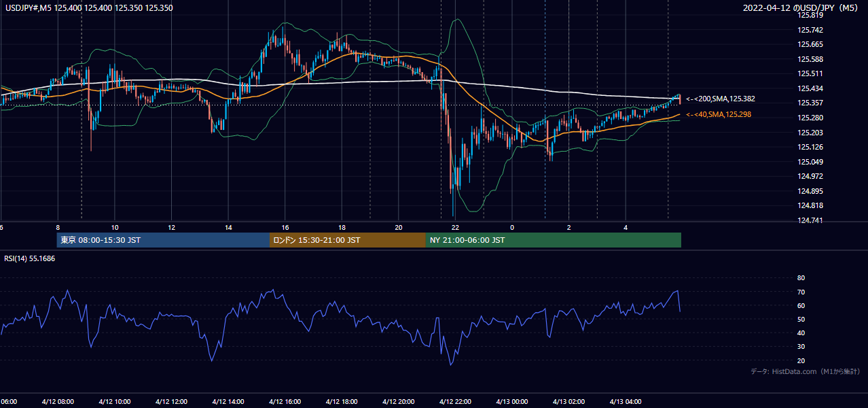Click price axis value 125.819

pos(810,15)
